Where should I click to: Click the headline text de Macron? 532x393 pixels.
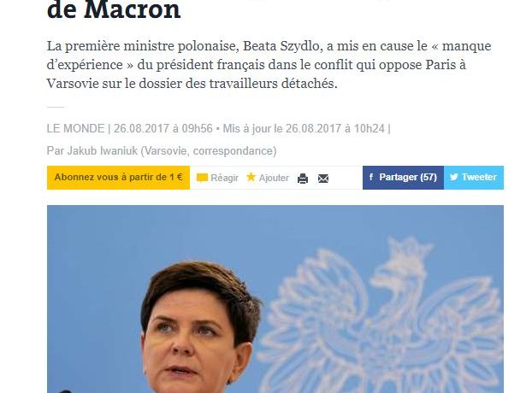pyautogui.click(x=114, y=10)
